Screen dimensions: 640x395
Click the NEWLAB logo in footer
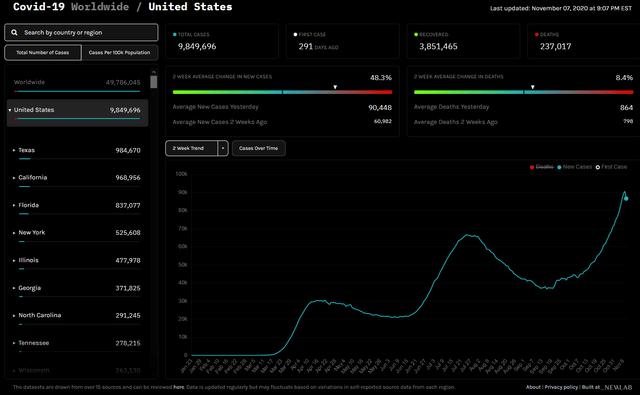pyautogui.click(x=617, y=387)
